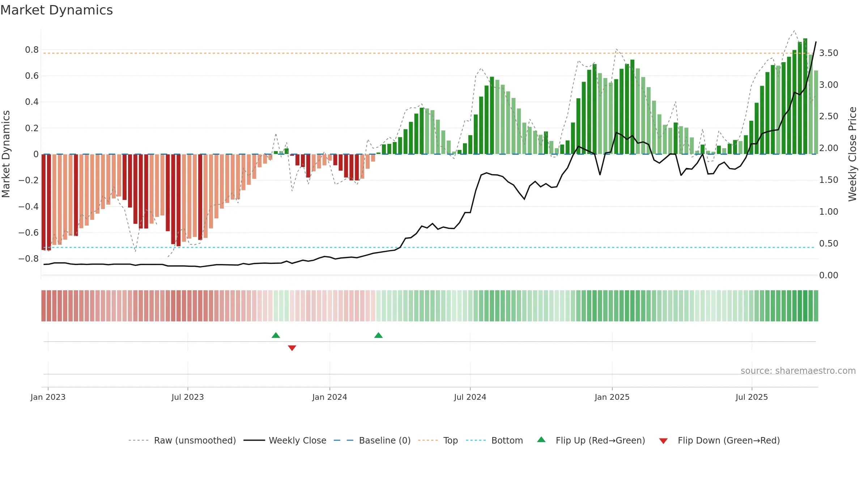
Task: Click the source: sharemaestro.com text
Action: coord(798,371)
